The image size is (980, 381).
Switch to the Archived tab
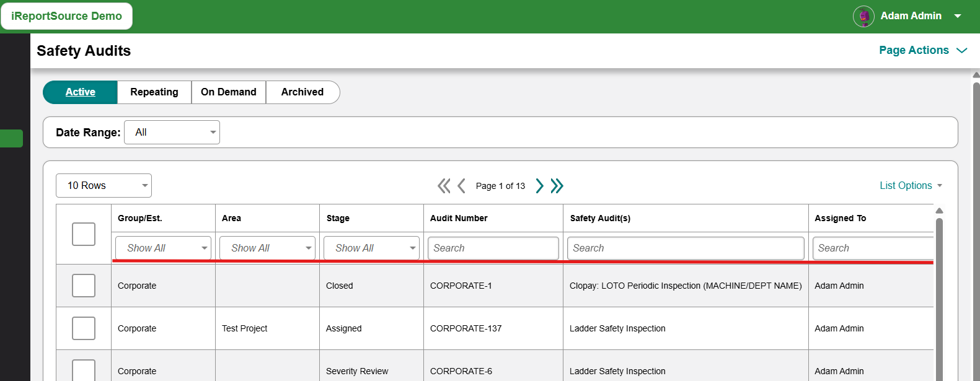click(302, 92)
